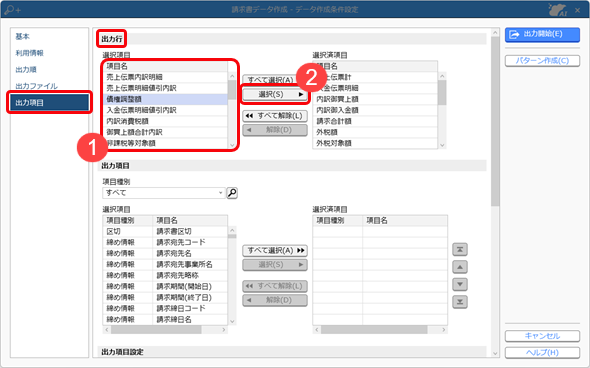Click 項目名 header of 出力行 selection list

pyautogui.click(x=165, y=66)
